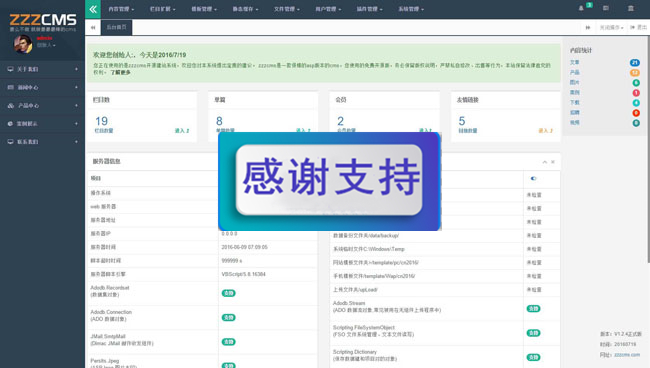650x368 pixels.
Task: Click the 新闻中心 icon in the sidebar
Action: [10, 87]
